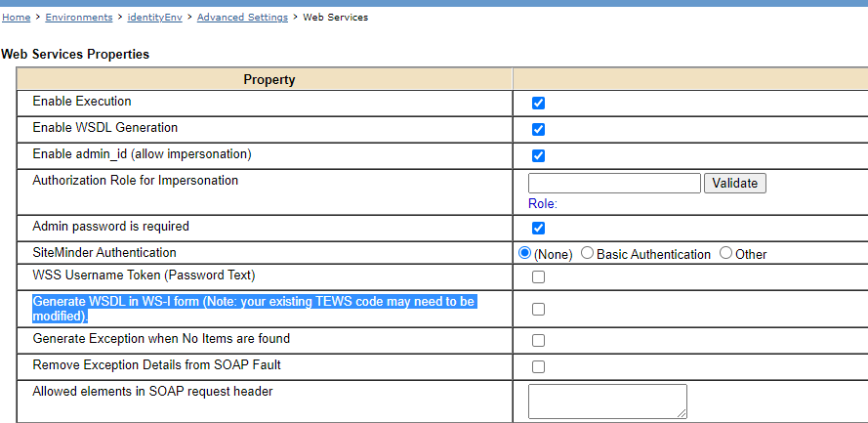
Task: Return to Advanced Settings breadcrumb
Action: point(242,18)
